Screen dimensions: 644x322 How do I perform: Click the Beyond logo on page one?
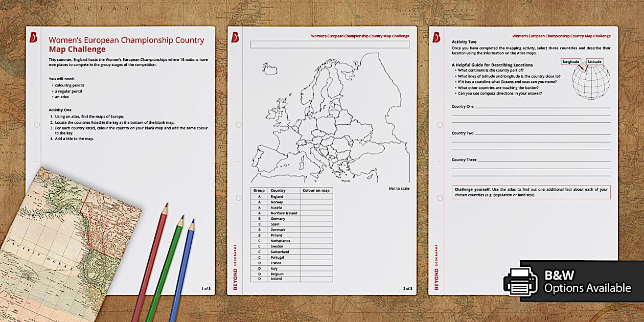(x=34, y=37)
